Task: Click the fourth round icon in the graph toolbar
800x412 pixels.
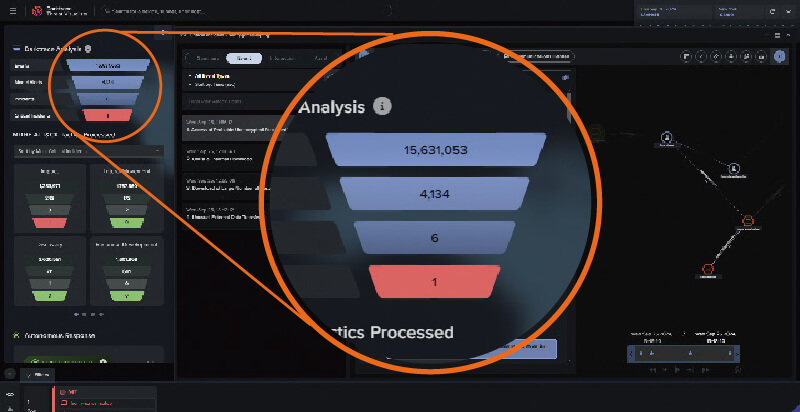Action: tap(731, 56)
